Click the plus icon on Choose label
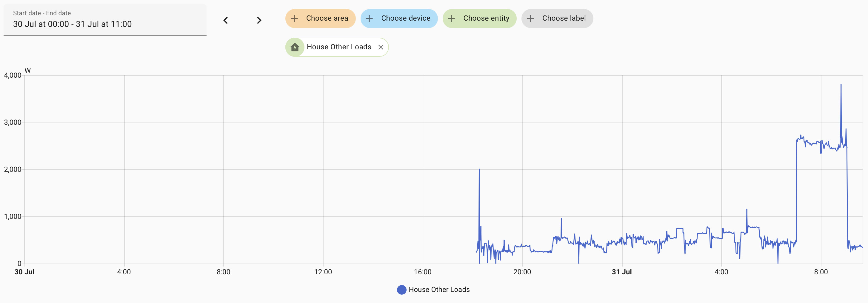The image size is (868, 303). pos(530,19)
